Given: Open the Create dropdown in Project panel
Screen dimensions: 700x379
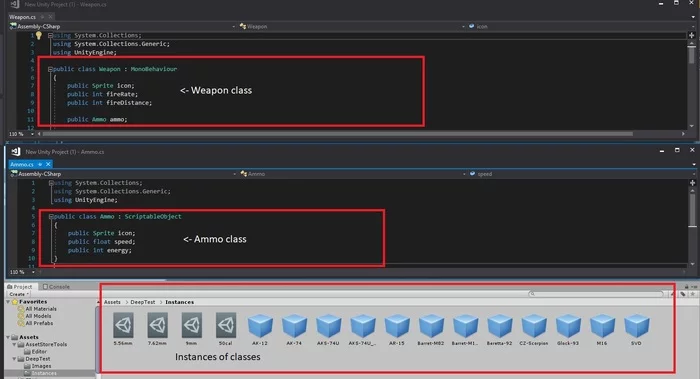Looking at the screenshot, I should coord(18,294).
